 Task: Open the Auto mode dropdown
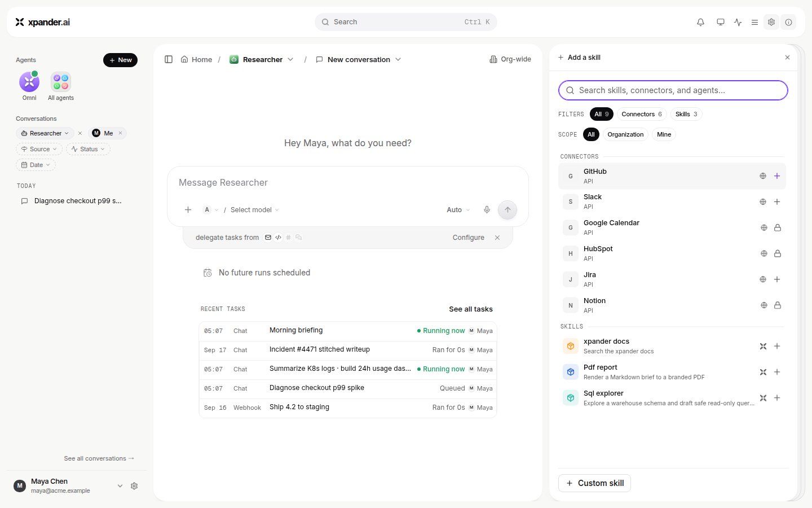pos(458,210)
